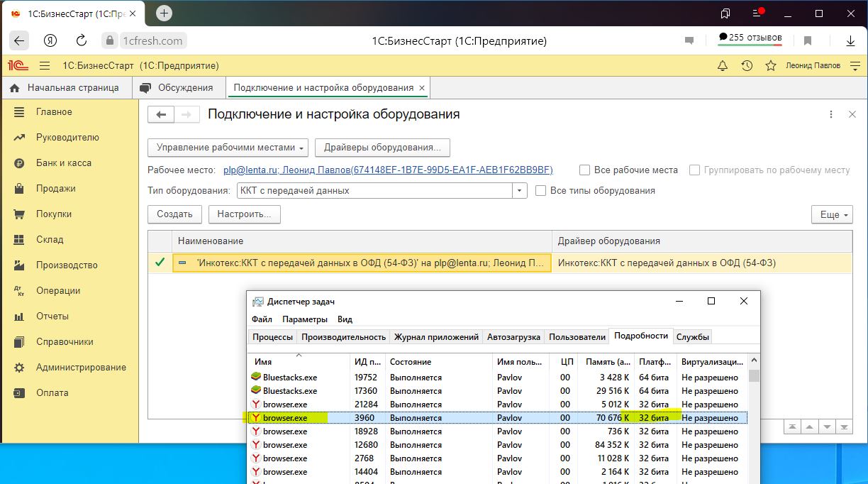Open the form's three-dot more menu
868x484 pixels.
pos(831,114)
